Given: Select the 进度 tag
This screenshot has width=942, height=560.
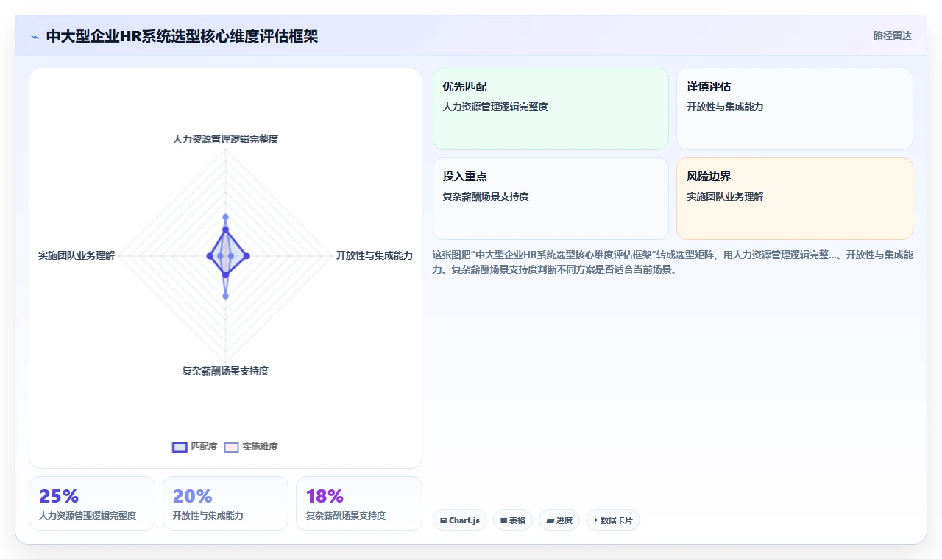Looking at the screenshot, I should [x=559, y=520].
